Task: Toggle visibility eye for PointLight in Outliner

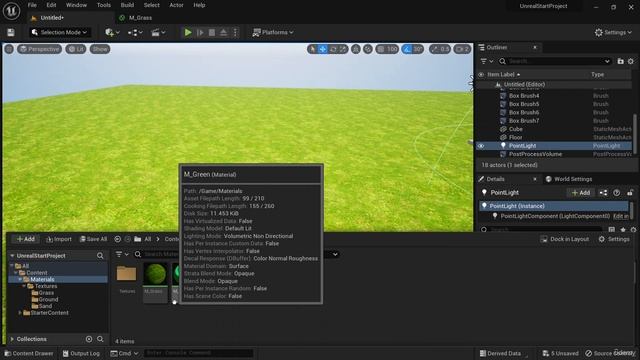Action: pos(481,146)
